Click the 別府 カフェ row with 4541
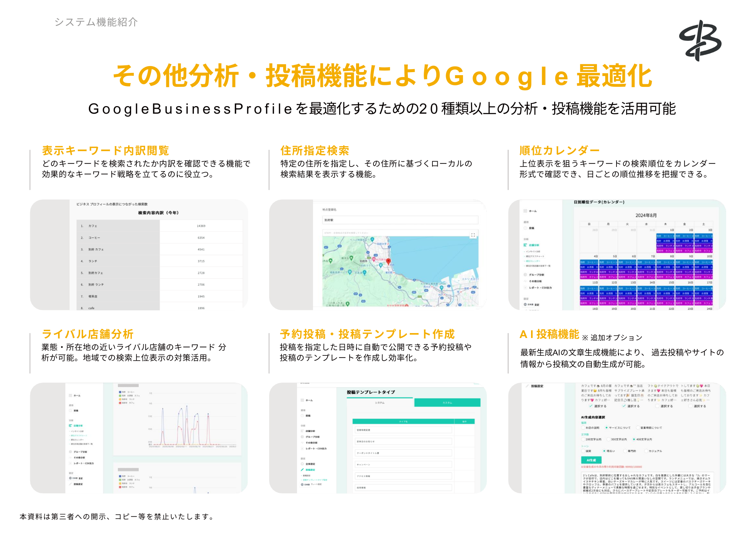 coord(160,249)
